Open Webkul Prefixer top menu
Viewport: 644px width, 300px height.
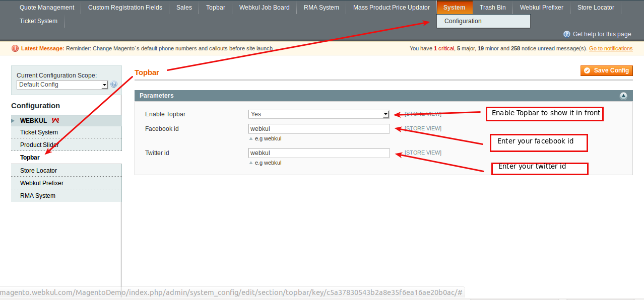tap(542, 8)
